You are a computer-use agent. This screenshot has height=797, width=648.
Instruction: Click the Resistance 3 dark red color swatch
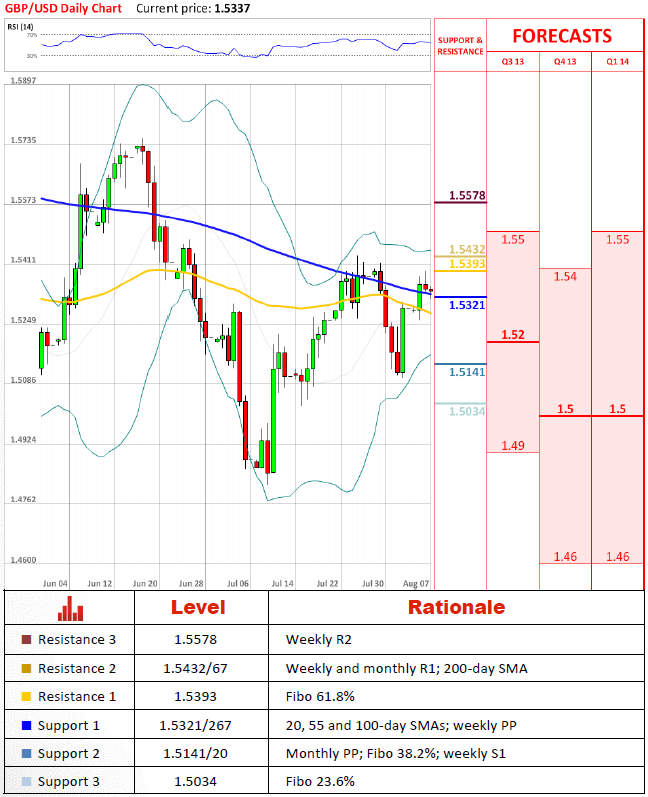[x=26, y=639]
